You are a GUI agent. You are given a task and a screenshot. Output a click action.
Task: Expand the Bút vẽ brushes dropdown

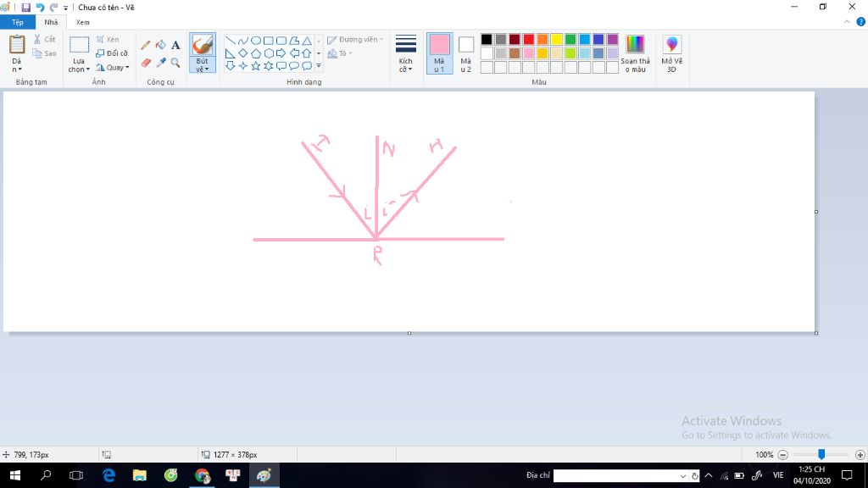[203, 65]
